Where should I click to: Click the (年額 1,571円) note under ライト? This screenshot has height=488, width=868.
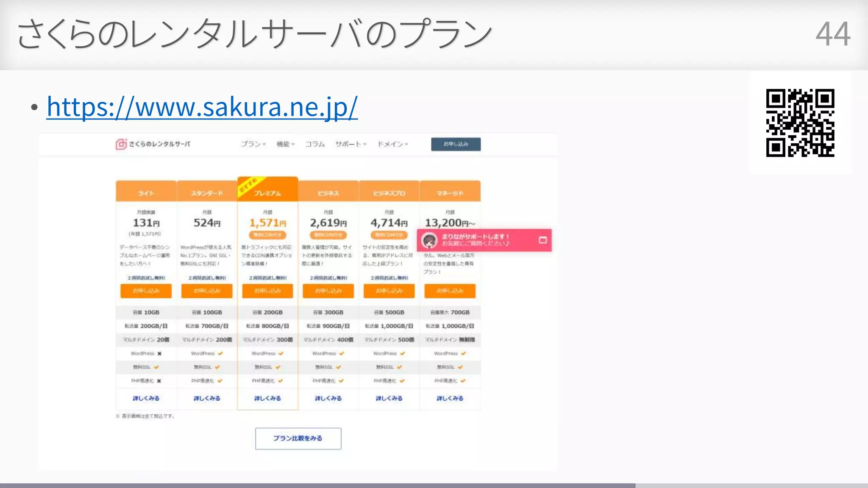click(x=145, y=234)
